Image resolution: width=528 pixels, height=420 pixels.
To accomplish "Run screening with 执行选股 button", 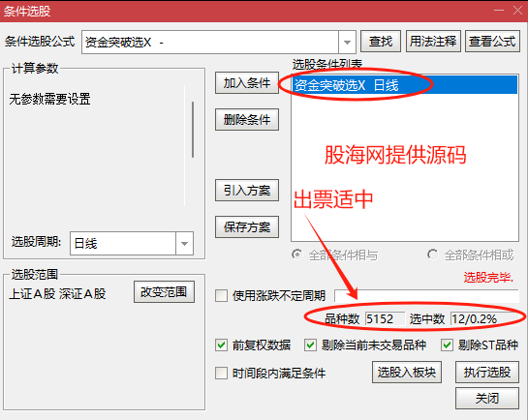I will [487, 373].
